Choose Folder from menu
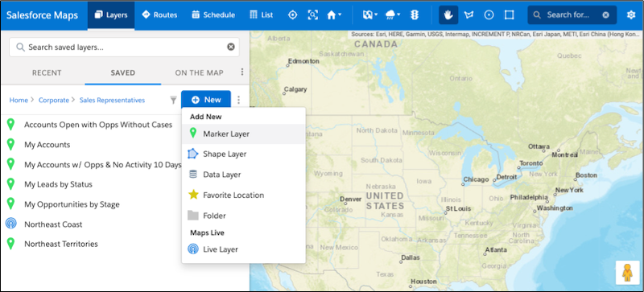The image size is (644, 292). click(244, 216)
